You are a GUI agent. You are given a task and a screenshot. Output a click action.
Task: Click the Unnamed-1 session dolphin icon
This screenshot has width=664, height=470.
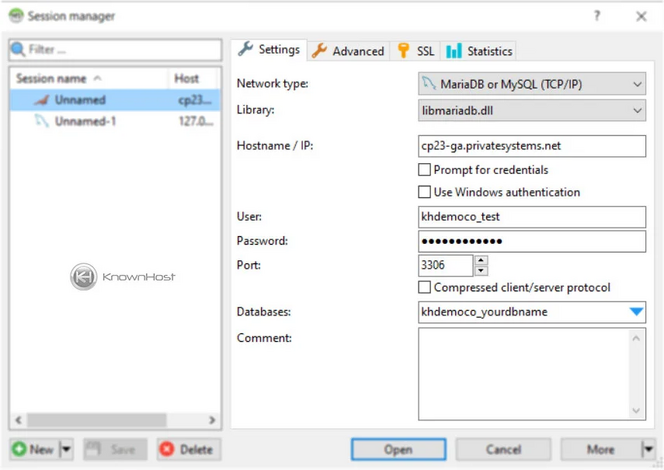41,122
